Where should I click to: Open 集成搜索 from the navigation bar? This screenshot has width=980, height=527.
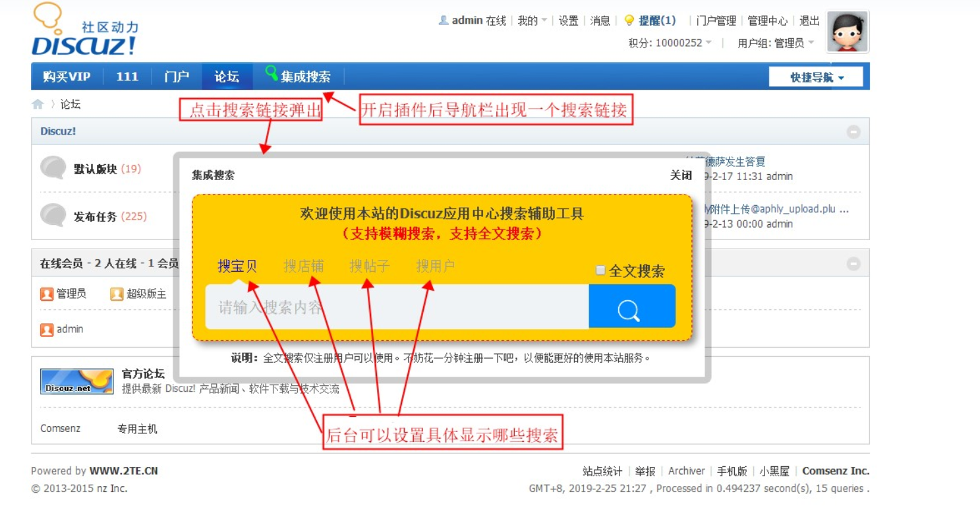tap(306, 77)
